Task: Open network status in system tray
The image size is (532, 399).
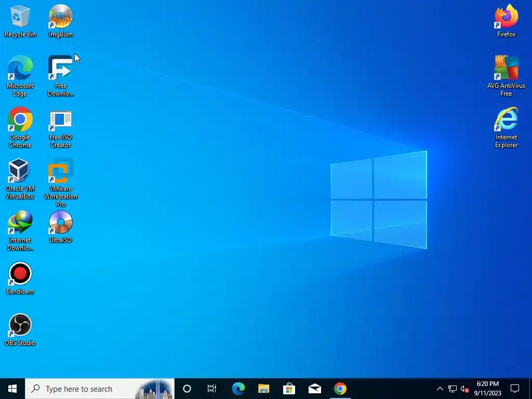Action: pyautogui.click(x=453, y=389)
